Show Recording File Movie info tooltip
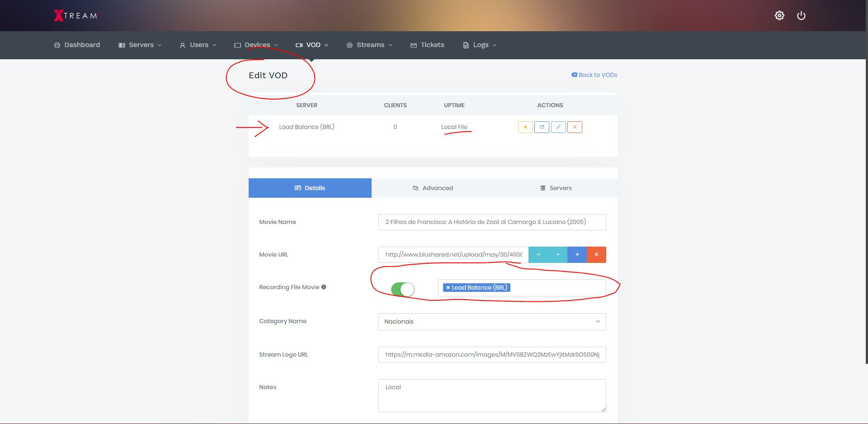 coord(324,287)
